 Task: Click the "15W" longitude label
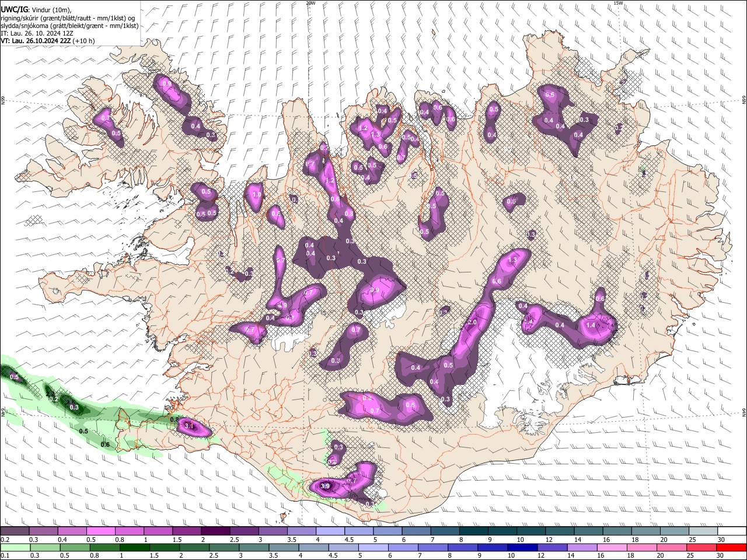617,3
